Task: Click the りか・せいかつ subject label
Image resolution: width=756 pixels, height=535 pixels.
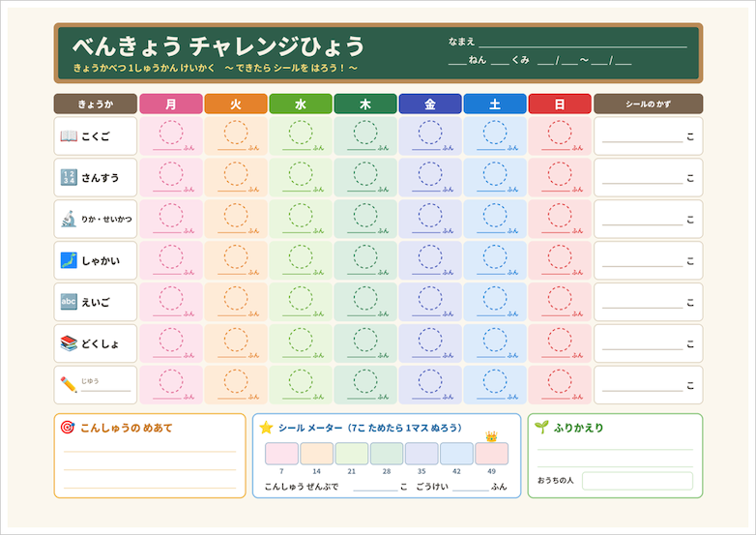Action: 106,220
